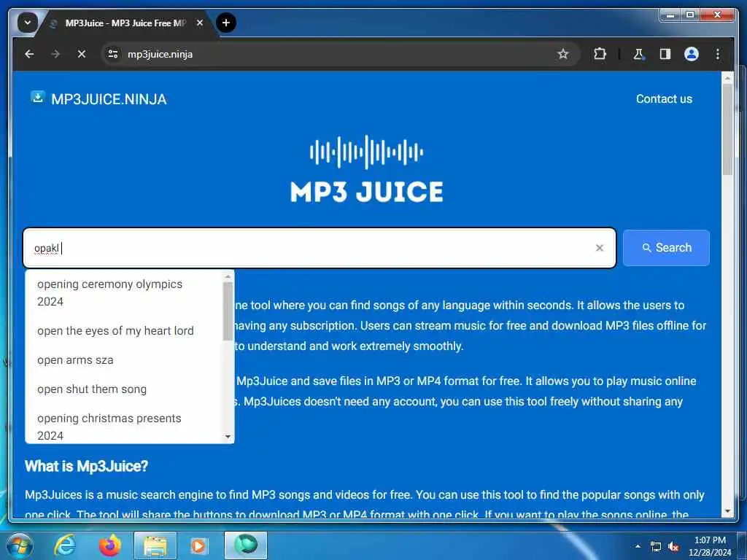This screenshot has height=560, width=747.
Task: Open the Extensions puzzle icon
Action: click(x=600, y=54)
